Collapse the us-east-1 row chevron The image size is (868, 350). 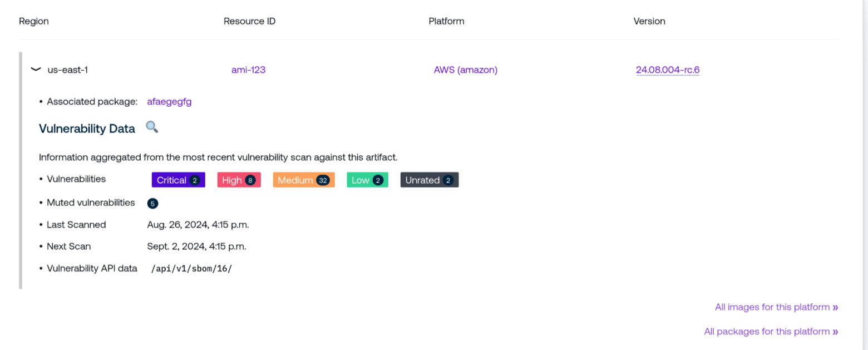pyautogui.click(x=36, y=70)
